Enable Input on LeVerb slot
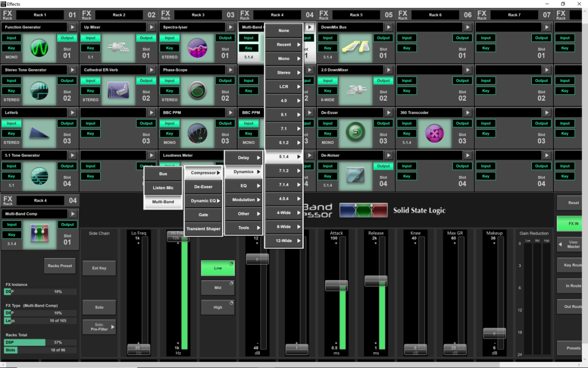The image size is (588, 368). point(11,123)
